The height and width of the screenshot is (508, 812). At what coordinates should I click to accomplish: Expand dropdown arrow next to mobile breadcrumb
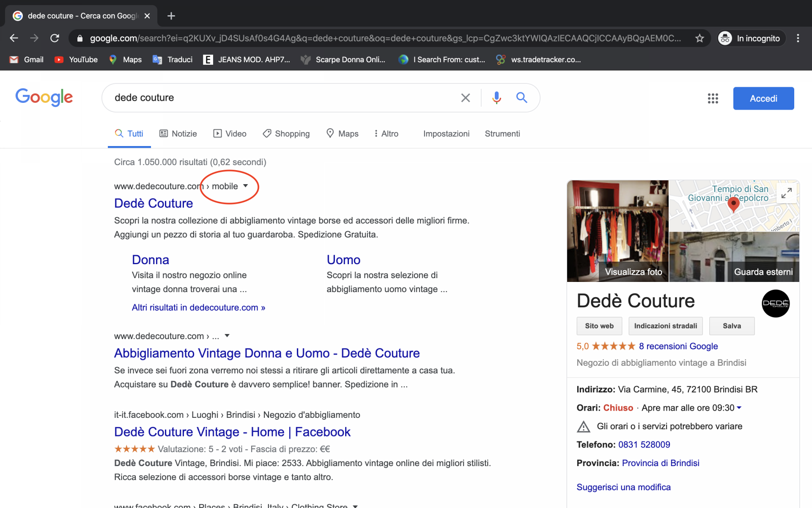[245, 186]
